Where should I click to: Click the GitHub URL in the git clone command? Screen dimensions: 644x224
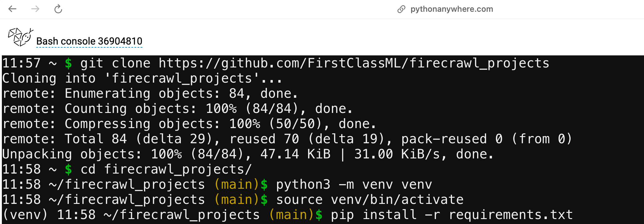tap(354, 63)
